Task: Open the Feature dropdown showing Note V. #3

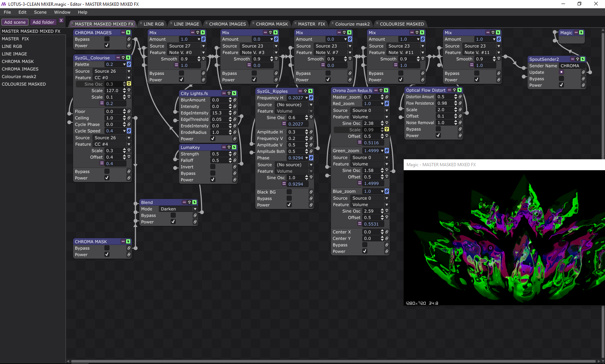Action: [x=259, y=53]
